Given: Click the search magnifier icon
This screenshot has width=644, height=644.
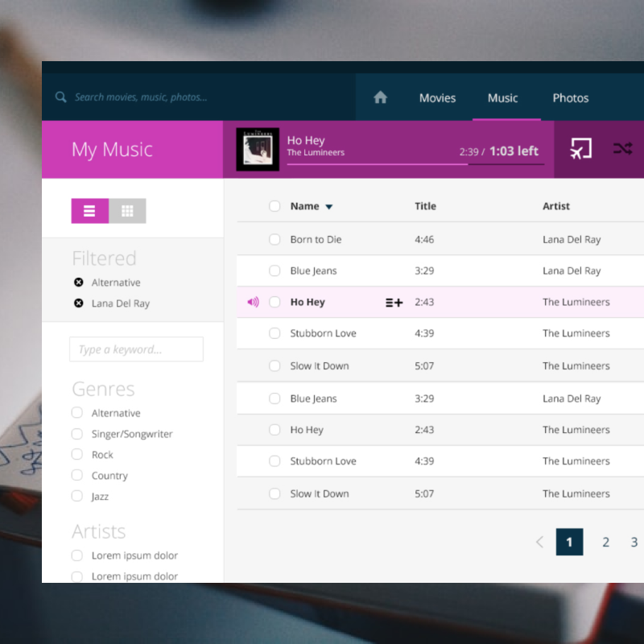Looking at the screenshot, I should (x=61, y=97).
